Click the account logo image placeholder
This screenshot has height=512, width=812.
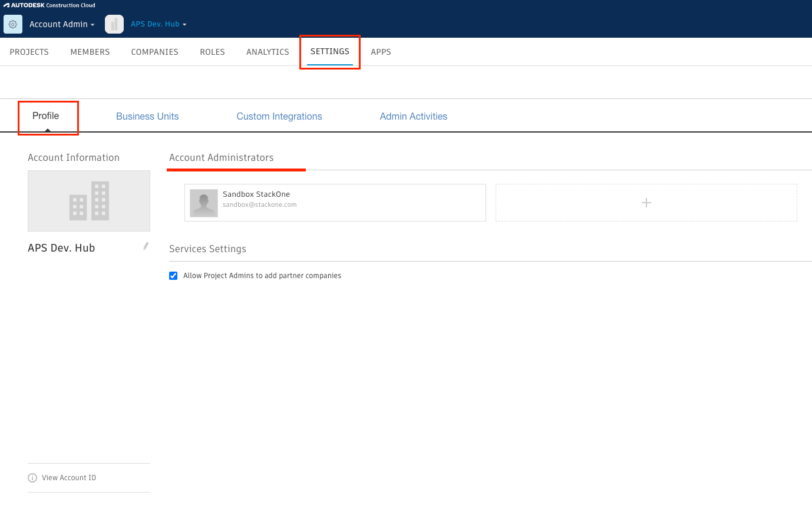(89, 201)
